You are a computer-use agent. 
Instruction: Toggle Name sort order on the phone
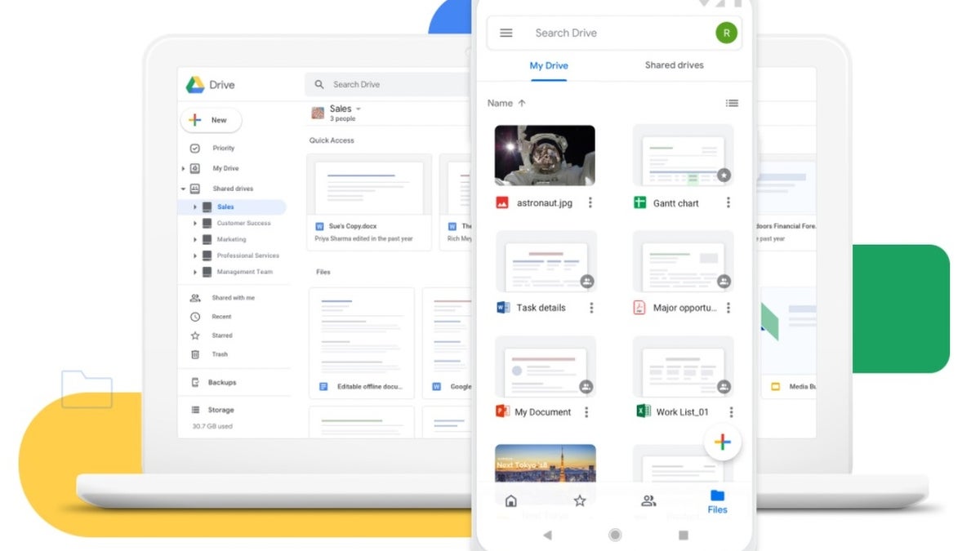(506, 104)
